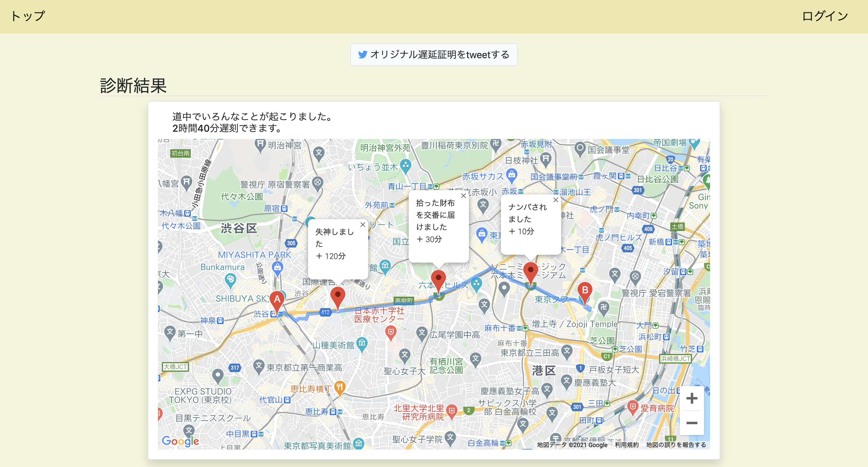Close the 拾った財布 info window

463,196
